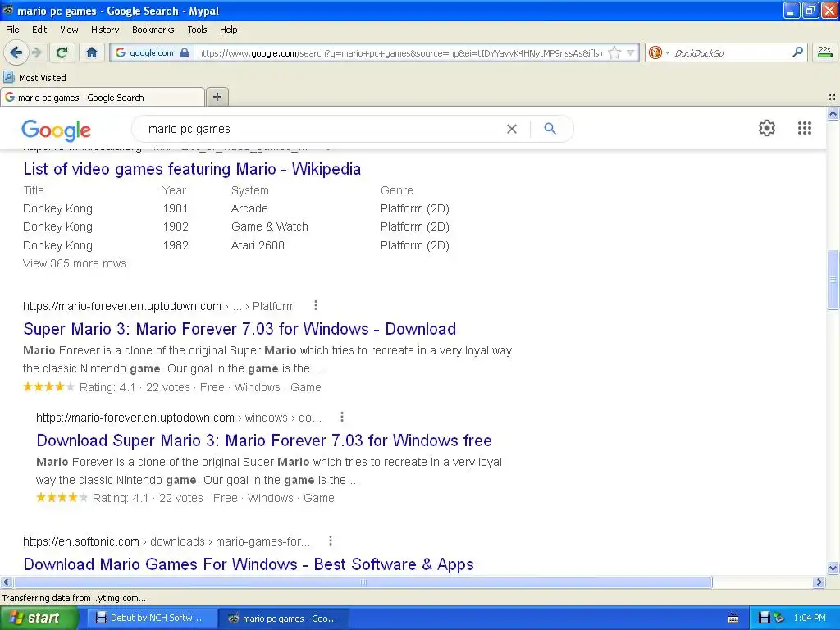Screen dimensions: 840x630
Task: Click the floppy disk system tray icon
Action: click(765, 619)
